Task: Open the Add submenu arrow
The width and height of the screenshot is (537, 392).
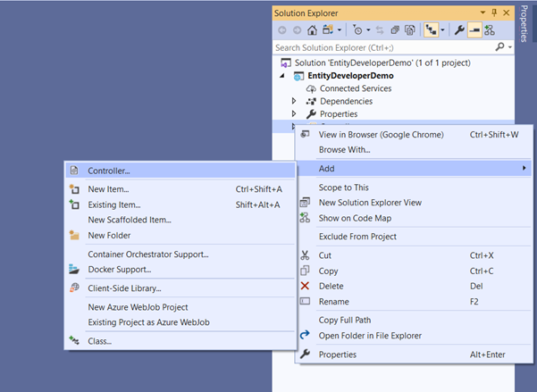Action: pyautogui.click(x=524, y=168)
